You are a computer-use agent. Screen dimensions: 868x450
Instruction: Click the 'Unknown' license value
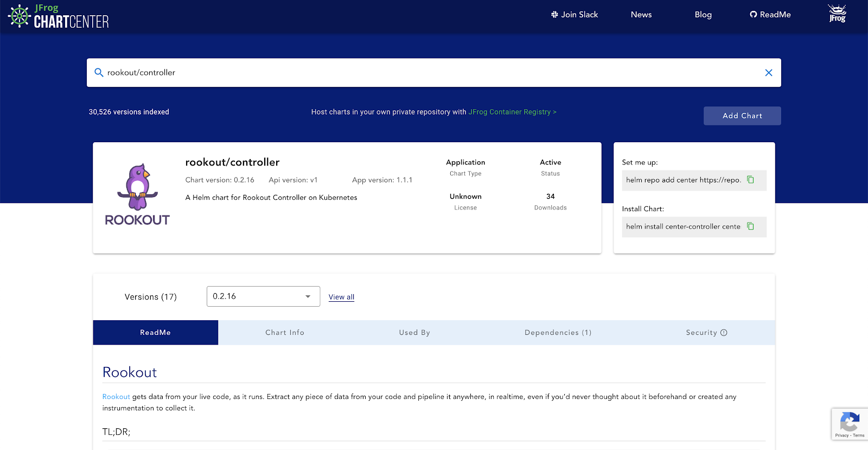coord(465,197)
